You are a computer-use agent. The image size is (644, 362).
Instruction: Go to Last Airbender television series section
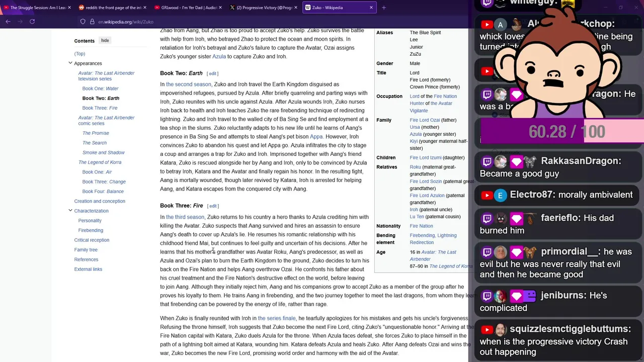point(106,76)
